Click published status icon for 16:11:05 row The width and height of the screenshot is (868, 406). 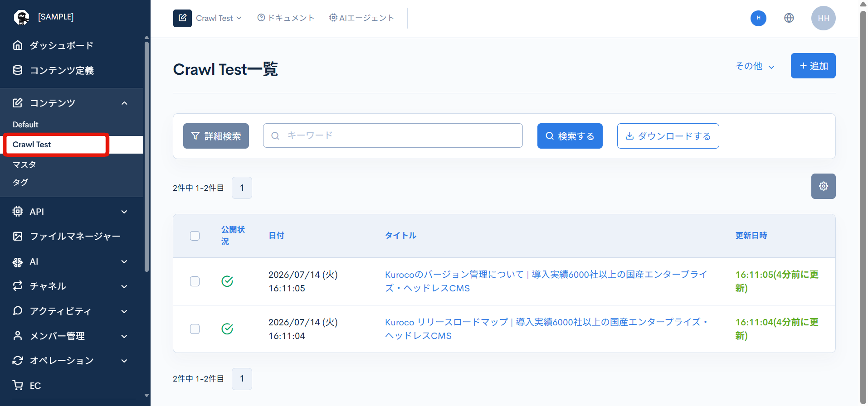[227, 281]
